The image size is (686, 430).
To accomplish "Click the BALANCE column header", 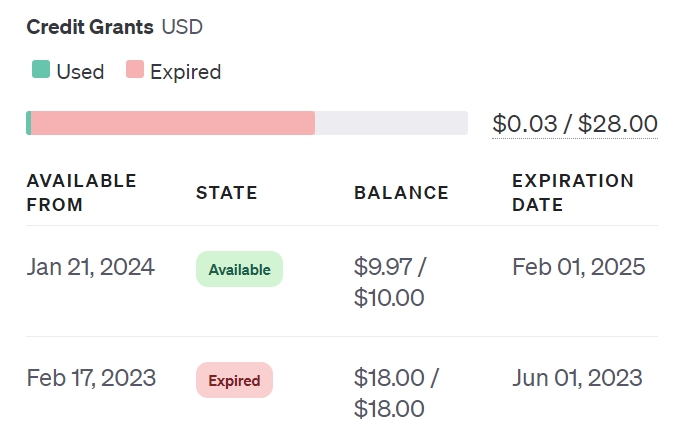I will click(x=401, y=193).
